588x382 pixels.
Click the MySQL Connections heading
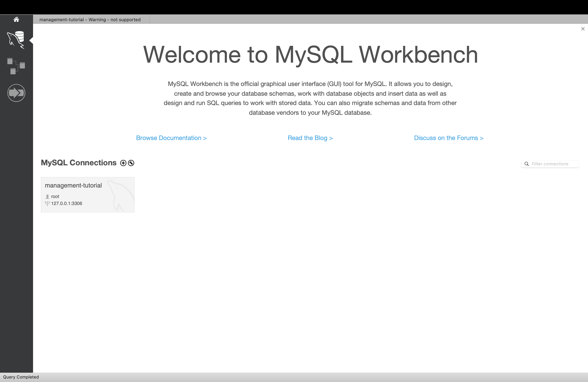(x=79, y=163)
